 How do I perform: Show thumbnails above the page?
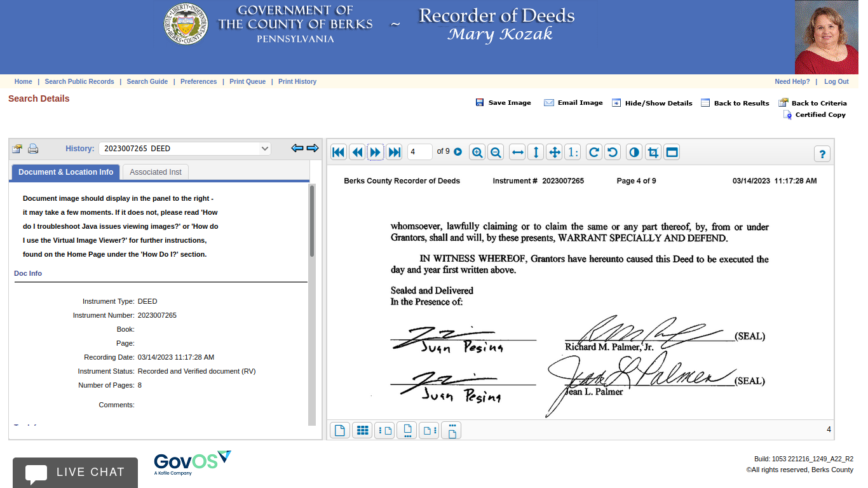(451, 430)
